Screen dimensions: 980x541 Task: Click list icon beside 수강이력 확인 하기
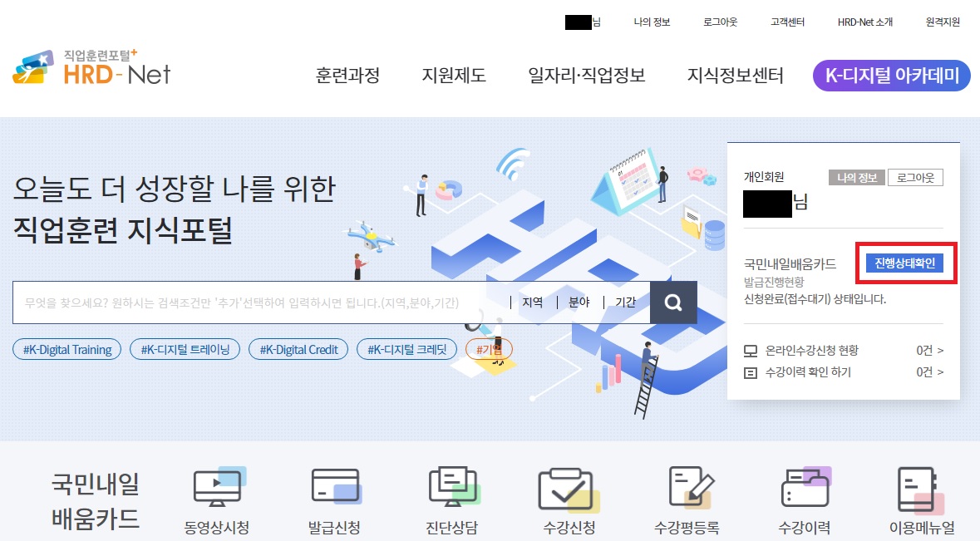click(751, 373)
